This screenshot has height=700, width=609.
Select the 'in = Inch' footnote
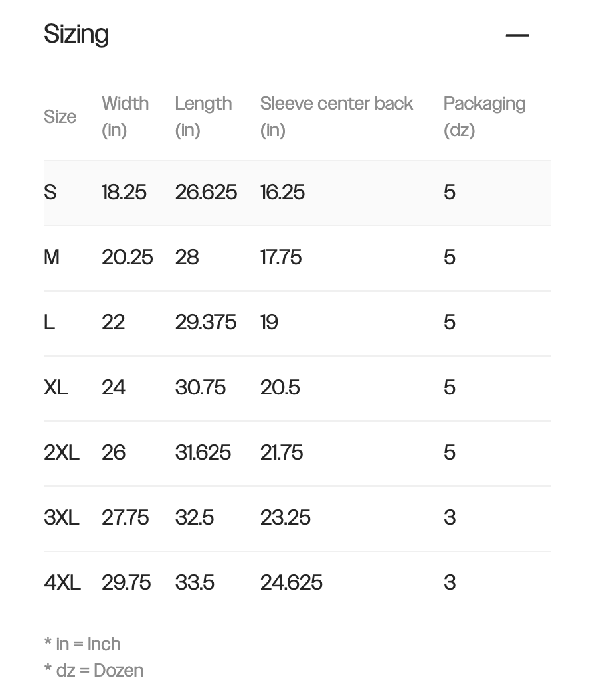click(x=82, y=644)
